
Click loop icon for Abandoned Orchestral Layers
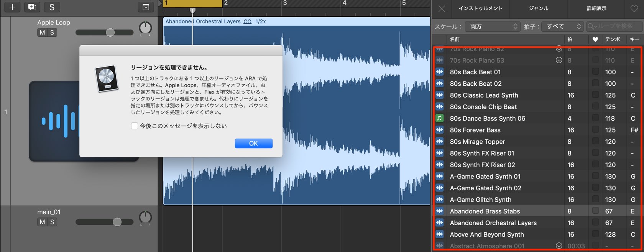click(439, 223)
